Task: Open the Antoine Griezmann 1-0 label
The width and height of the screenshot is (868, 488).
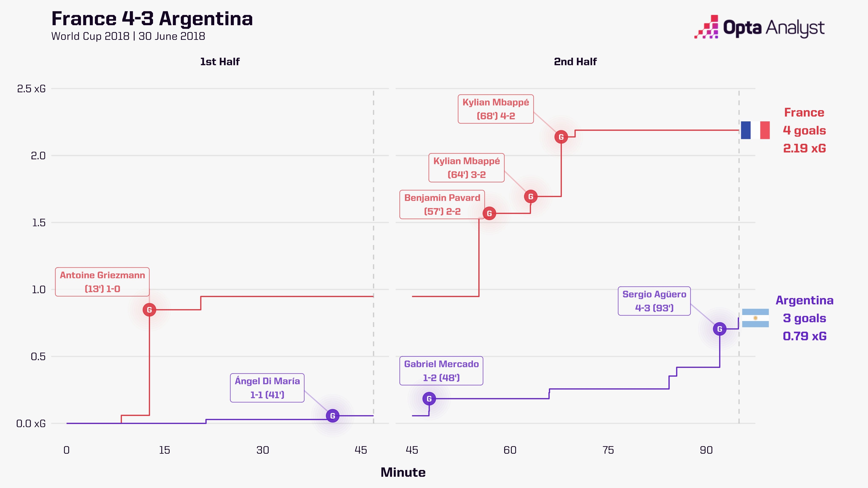Action: [x=102, y=282]
